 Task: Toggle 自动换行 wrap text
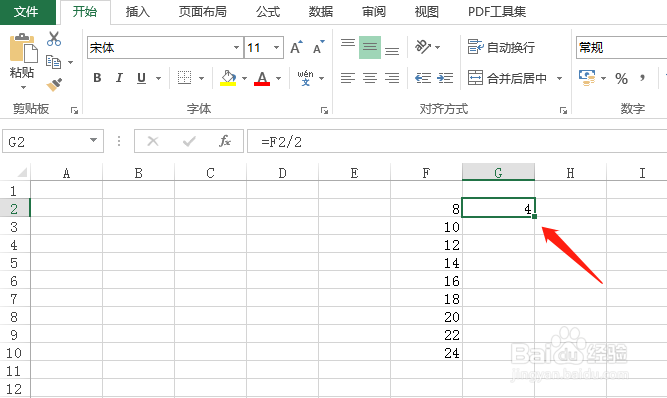click(501, 47)
